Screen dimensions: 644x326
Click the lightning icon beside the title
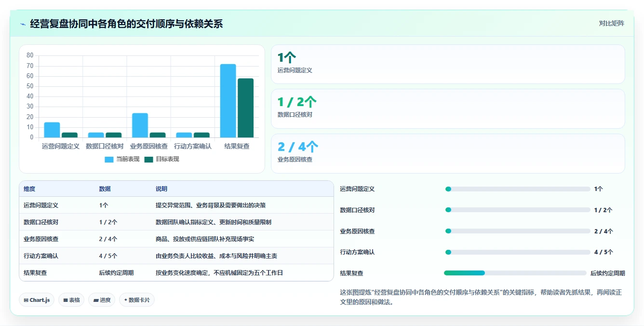pos(23,24)
